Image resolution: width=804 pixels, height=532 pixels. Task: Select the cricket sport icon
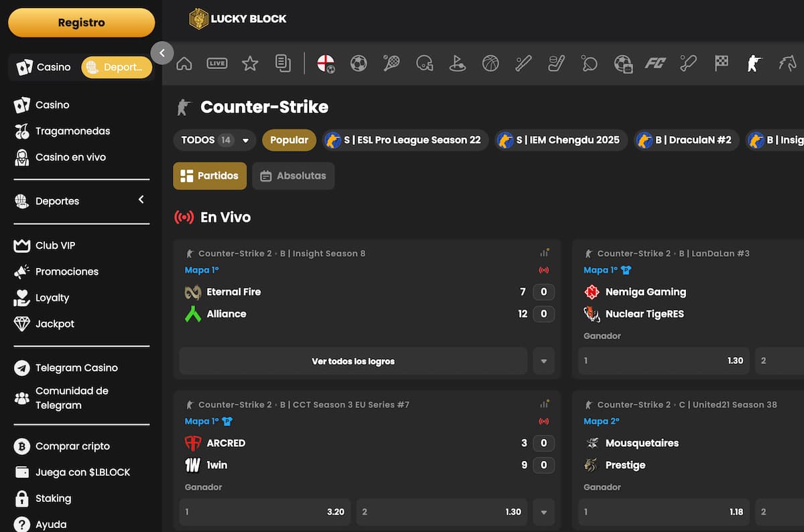tap(688, 64)
